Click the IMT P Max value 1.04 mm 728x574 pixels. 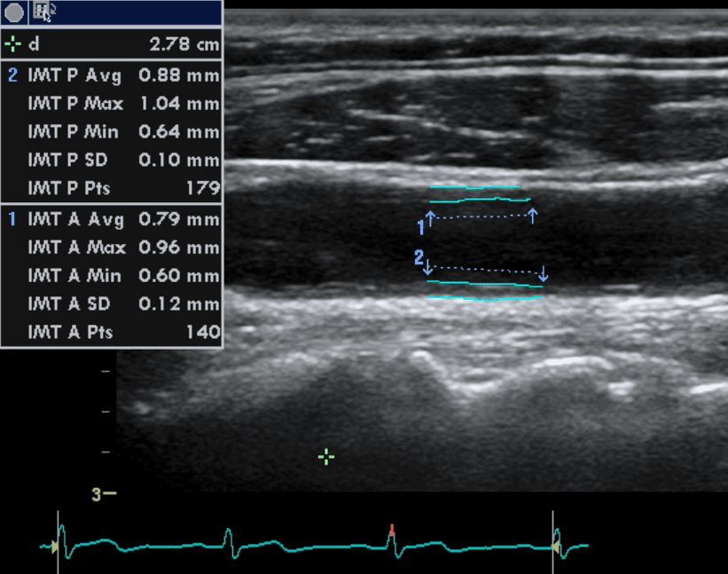(180, 103)
